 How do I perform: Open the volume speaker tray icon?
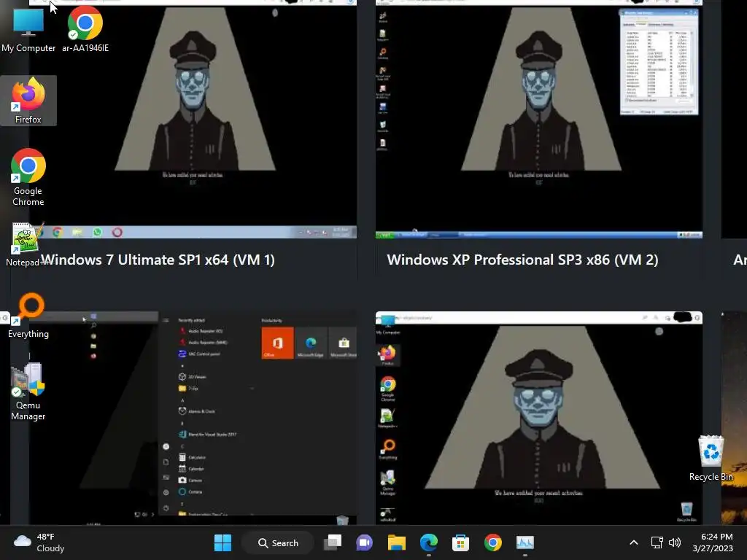[675, 542]
